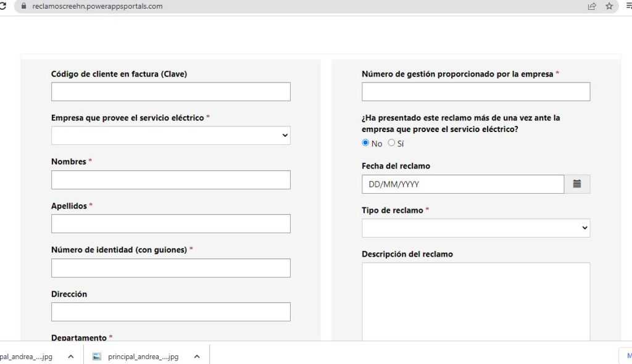
Task: Click the Empresa que provee el servicio label
Action: tap(127, 118)
